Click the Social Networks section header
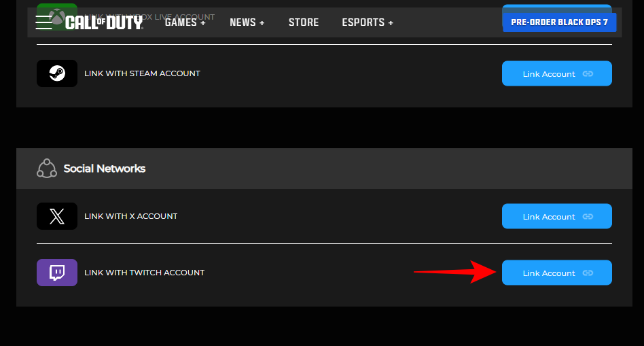This screenshot has height=346, width=644. coord(105,169)
